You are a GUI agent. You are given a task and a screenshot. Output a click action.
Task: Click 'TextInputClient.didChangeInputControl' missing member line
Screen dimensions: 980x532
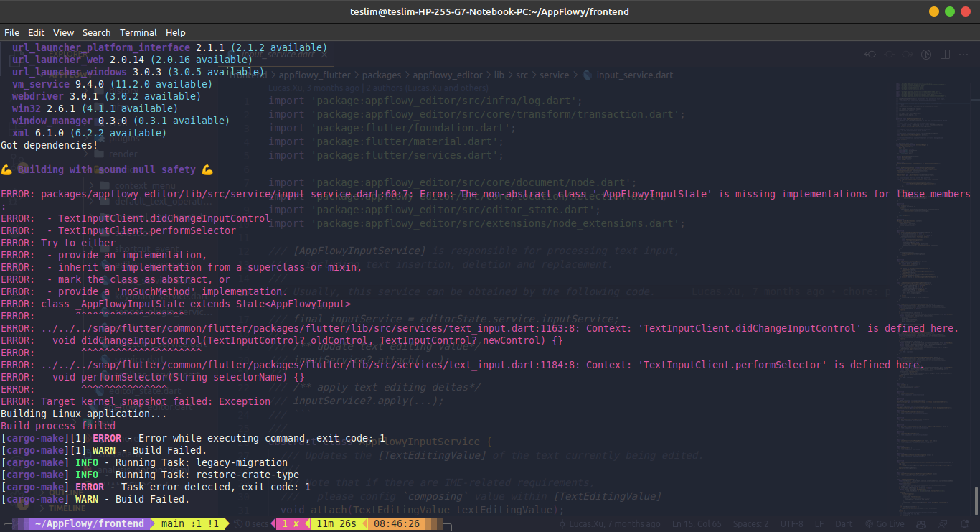point(136,218)
